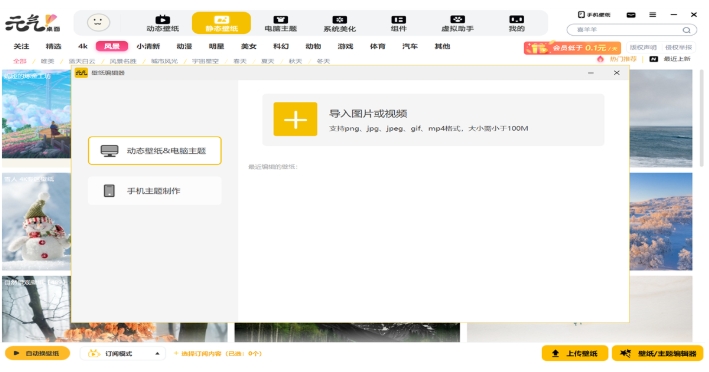Select the 其他 category
This screenshot has width=709, height=372.
click(x=442, y=46)
